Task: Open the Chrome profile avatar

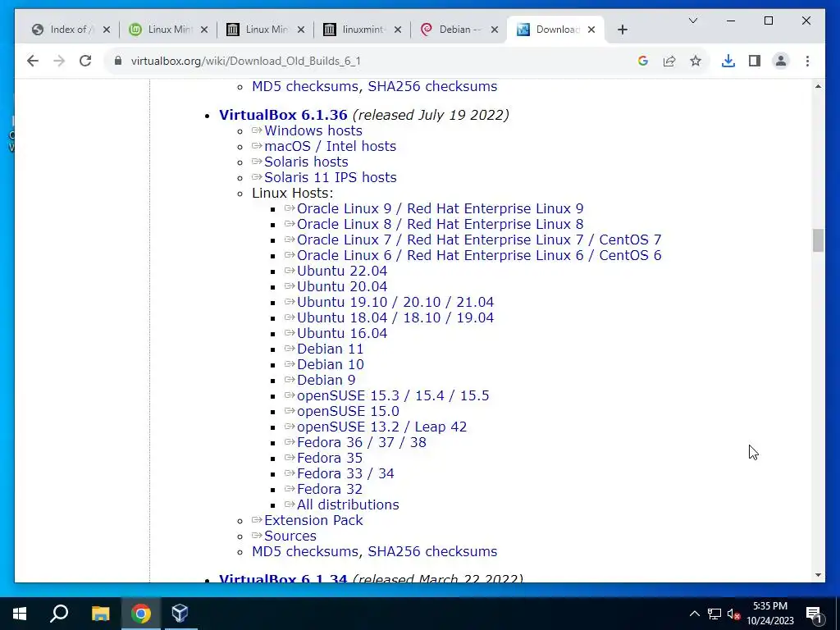Action: pos(781,61)
